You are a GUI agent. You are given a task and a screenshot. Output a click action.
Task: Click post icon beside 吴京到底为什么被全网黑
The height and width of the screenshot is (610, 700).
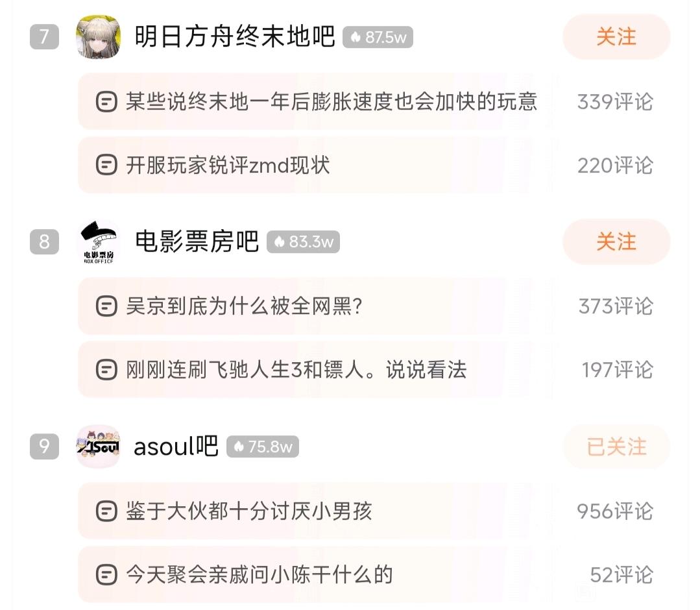click(x=106, y=306)
